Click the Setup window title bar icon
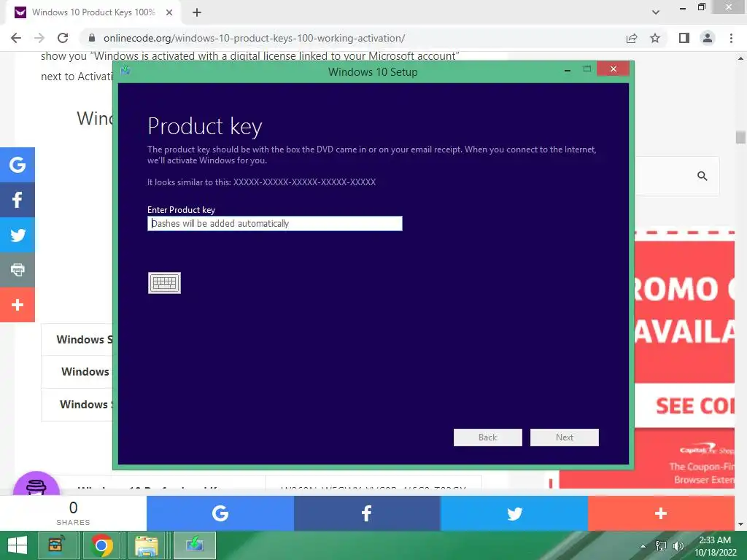The image size is (747, 560). 125,71
